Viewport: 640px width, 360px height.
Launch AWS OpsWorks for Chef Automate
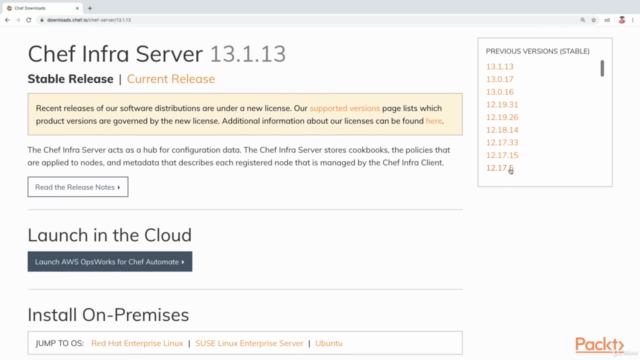coord(110,262)
